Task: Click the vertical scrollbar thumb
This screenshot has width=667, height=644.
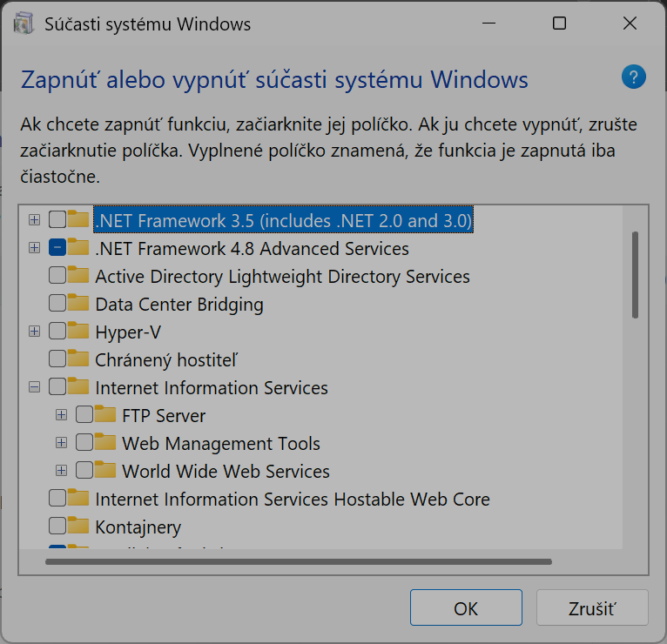Action: (636, 274)
